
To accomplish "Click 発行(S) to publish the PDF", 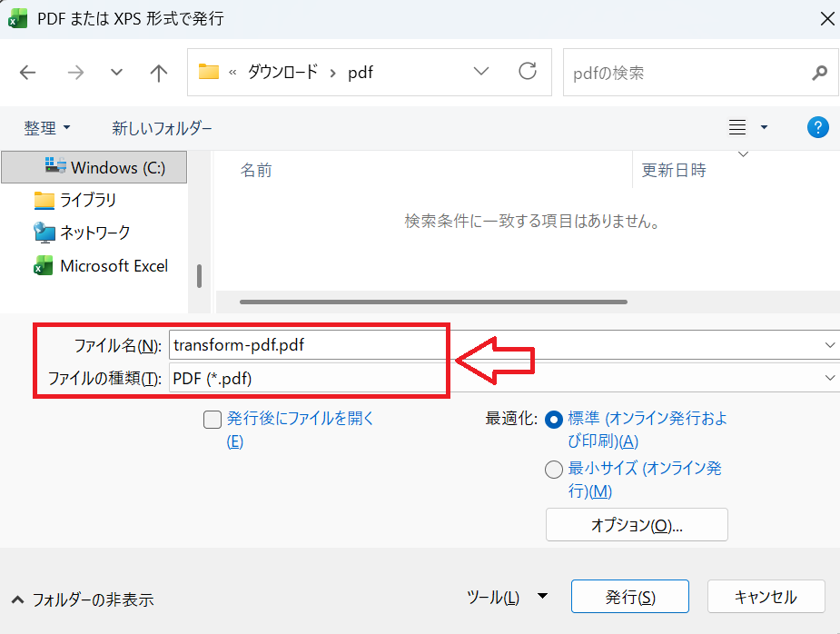I will pos(630,596).
